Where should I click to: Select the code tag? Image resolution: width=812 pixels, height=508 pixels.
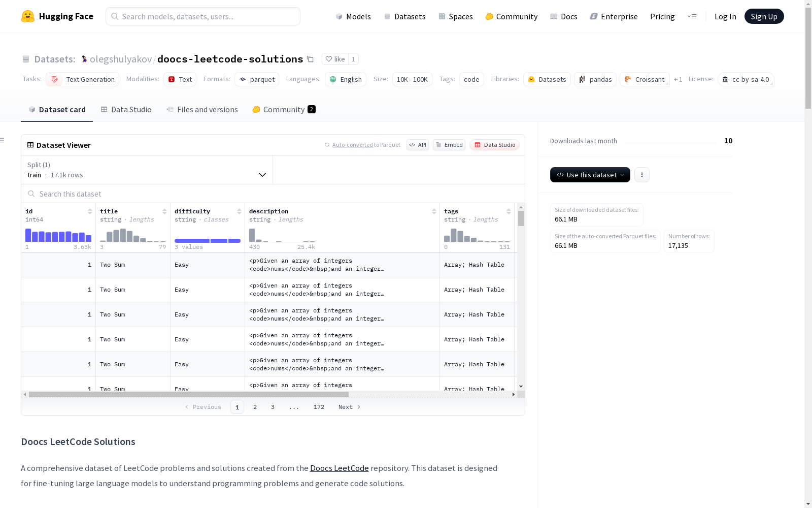[471, 79]
